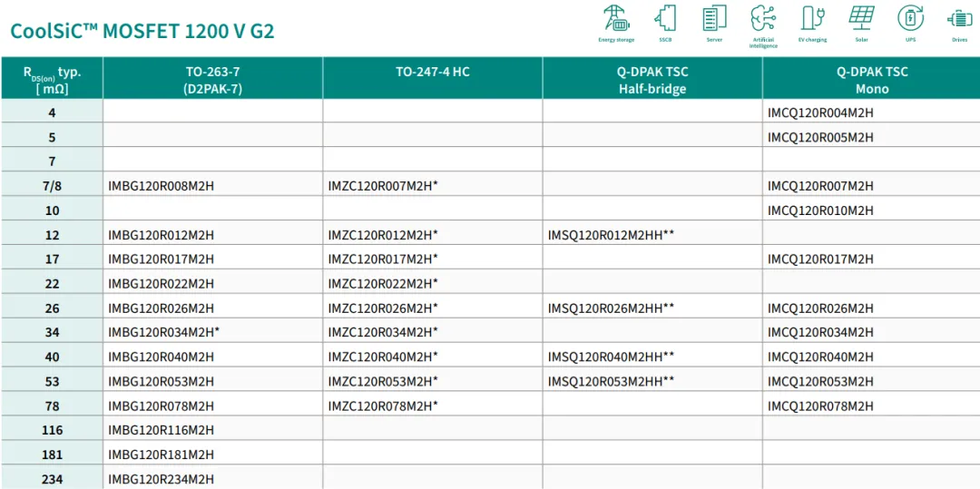This screenshot has width=980, height=489.
Task: Click the 234 mΩ row label
Action: [x=52, y=480]
